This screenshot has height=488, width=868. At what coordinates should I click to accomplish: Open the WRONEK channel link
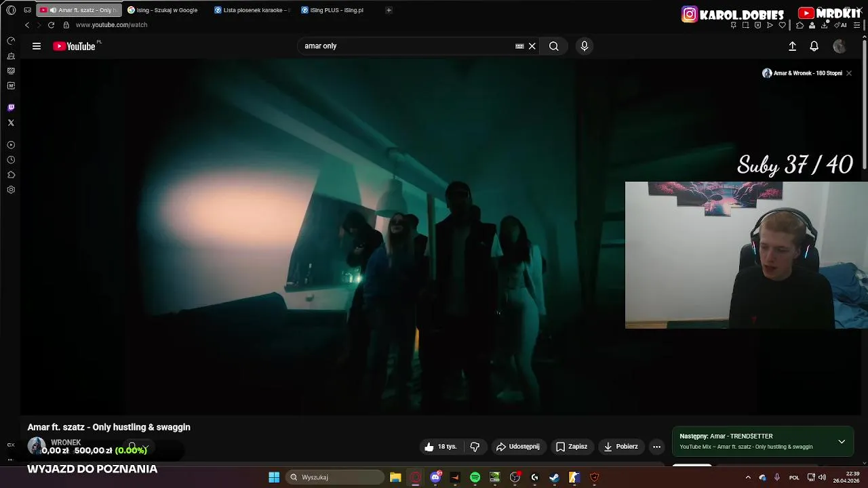coord(66,443)
